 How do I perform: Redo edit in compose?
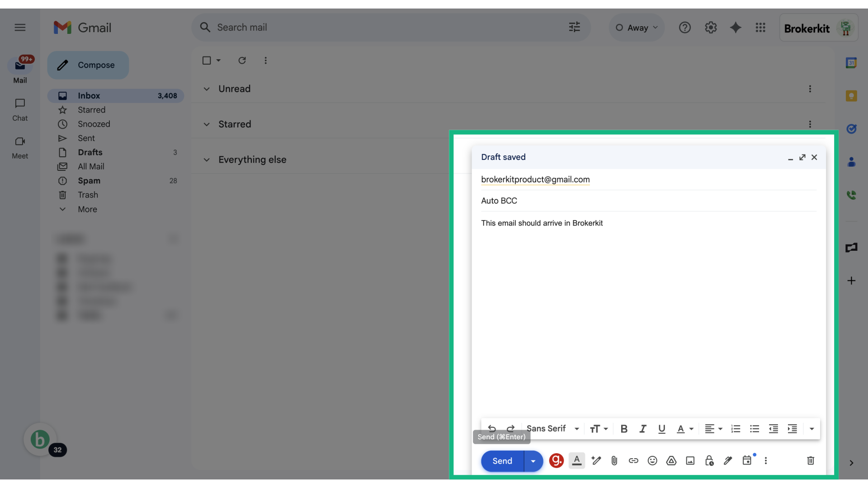[511, 428]
